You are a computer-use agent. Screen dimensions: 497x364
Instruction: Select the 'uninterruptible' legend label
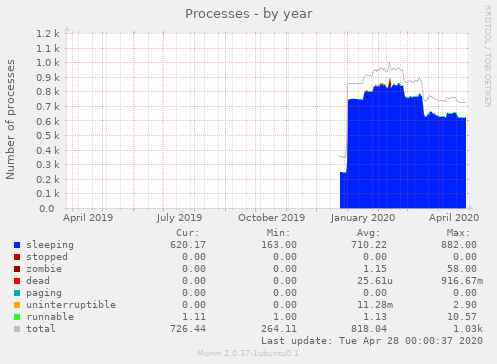click(x=71, y=305)
